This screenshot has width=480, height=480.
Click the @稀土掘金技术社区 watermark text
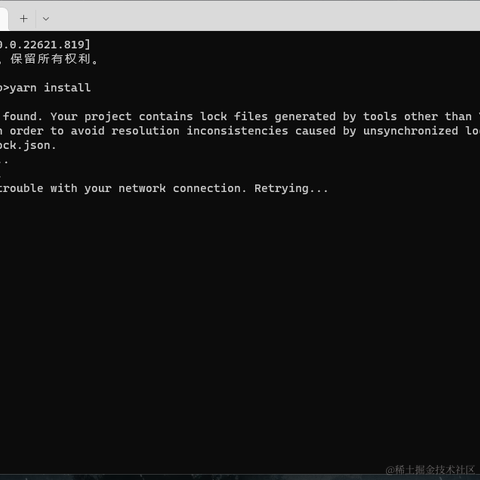point(430,470)
